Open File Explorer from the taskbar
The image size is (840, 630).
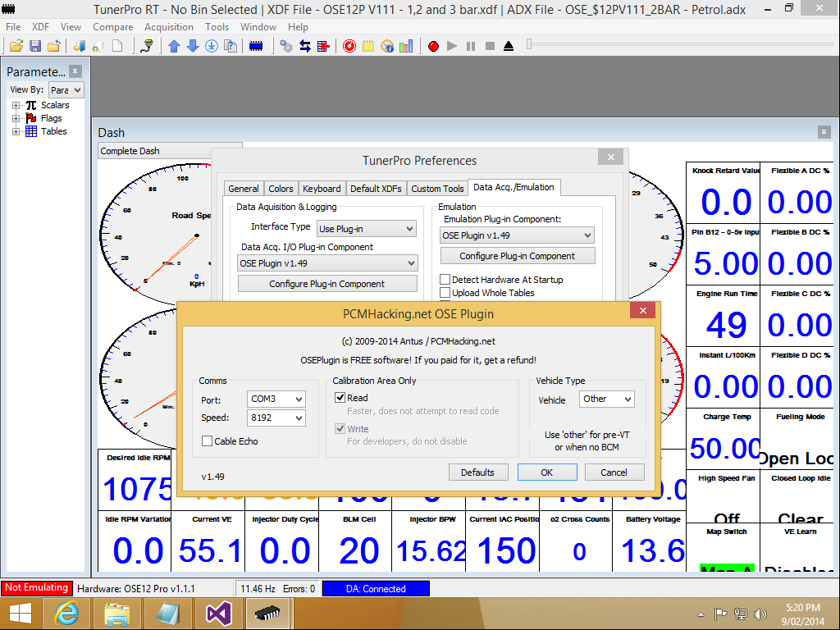pyautogui.click(x=116, y=614)
